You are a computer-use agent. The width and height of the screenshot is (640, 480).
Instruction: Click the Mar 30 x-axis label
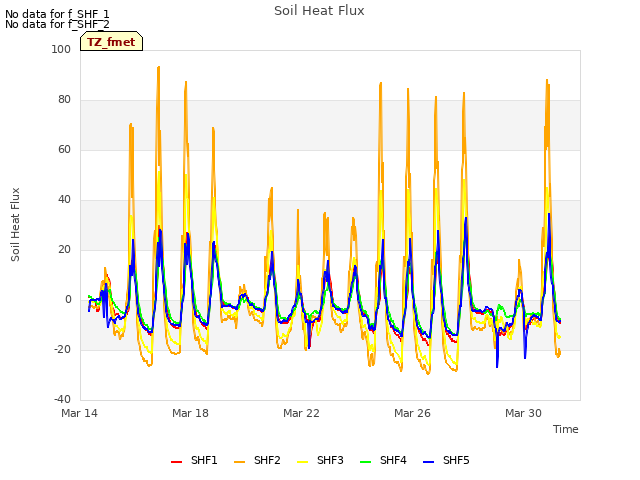pos(523,413)
